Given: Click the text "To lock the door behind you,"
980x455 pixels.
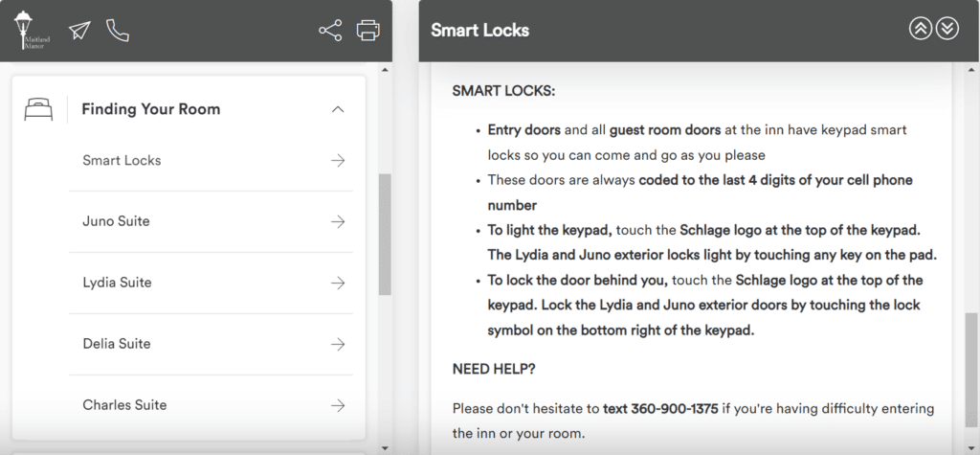Looking at the screenshot, I should pyautogui.click(x=577, y=281).
